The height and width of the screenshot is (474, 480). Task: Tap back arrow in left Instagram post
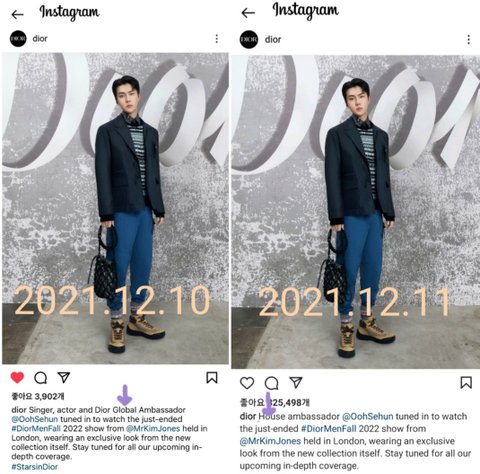17,14
